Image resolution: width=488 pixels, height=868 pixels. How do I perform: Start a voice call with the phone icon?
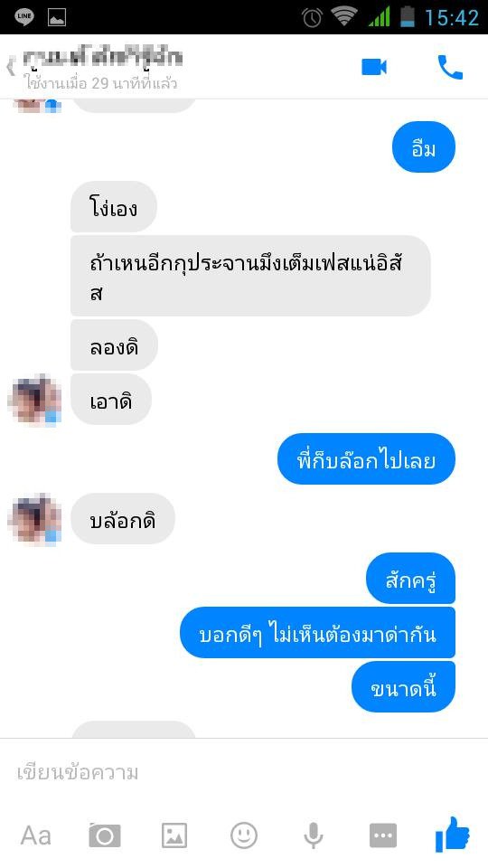tap(450, 68)
